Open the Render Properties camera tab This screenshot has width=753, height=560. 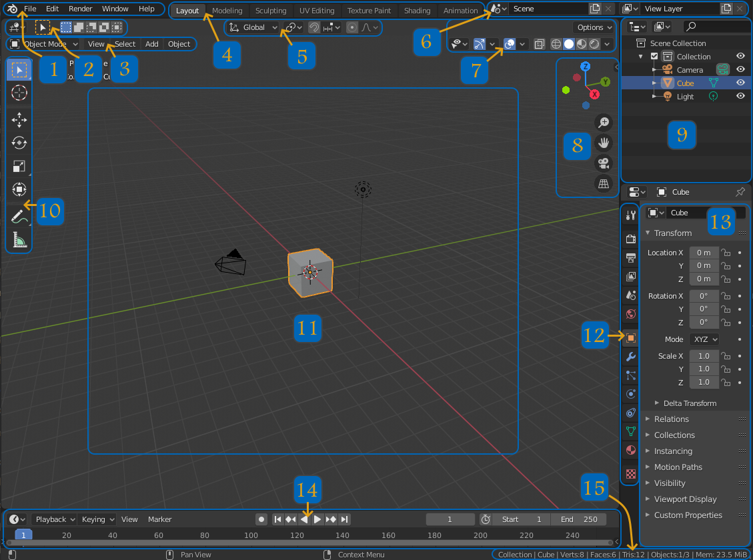[630, 238]
